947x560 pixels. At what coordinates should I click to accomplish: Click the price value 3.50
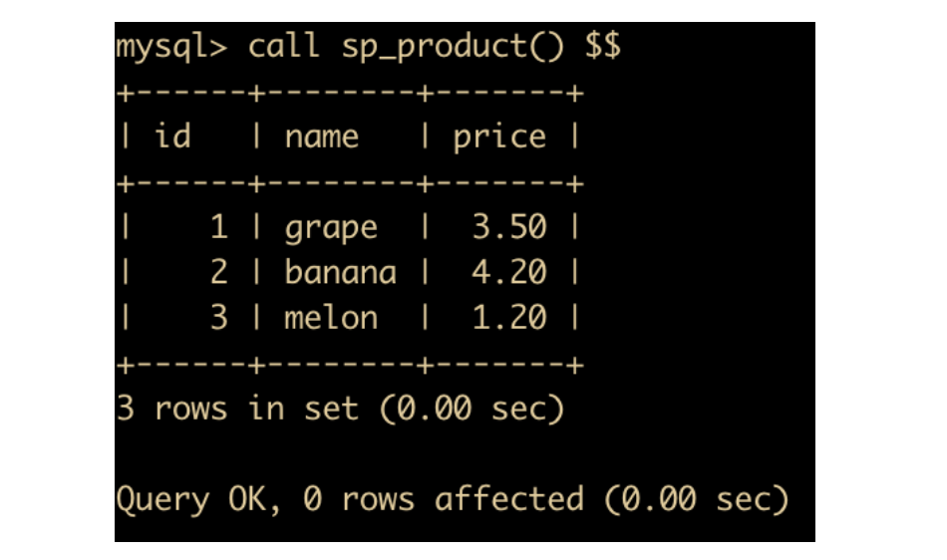point(509,227)
